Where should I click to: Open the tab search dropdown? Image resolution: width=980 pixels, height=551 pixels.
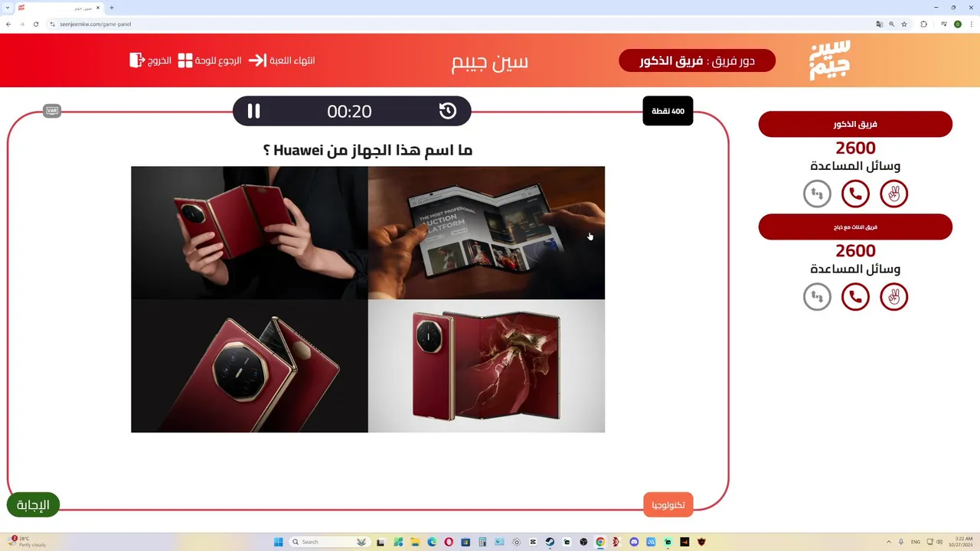tap(7, 8)
